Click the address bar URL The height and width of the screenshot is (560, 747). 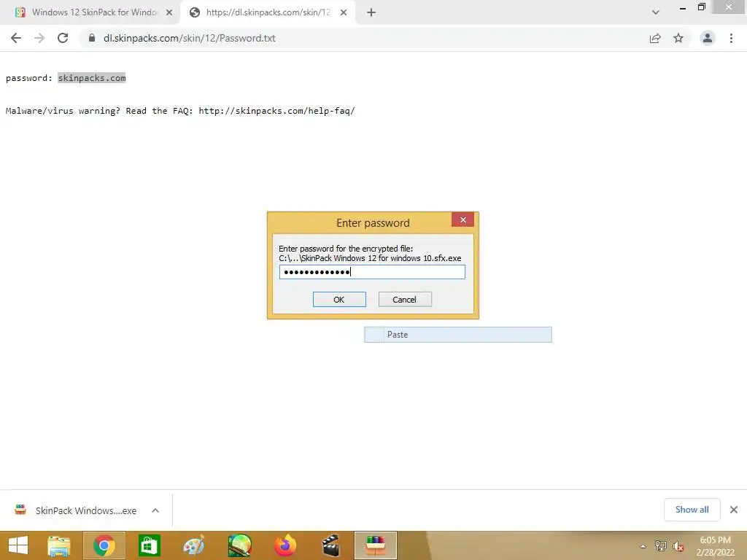(x=190, y=38)
